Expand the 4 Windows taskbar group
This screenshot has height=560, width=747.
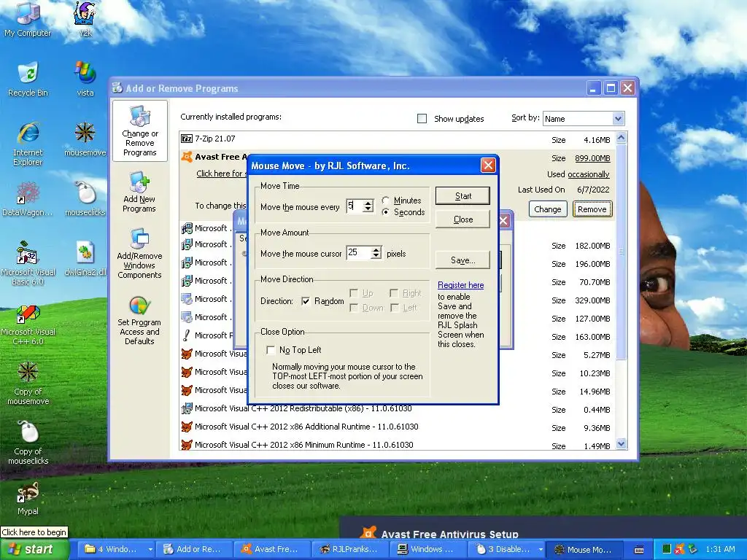tap(150, 549)
